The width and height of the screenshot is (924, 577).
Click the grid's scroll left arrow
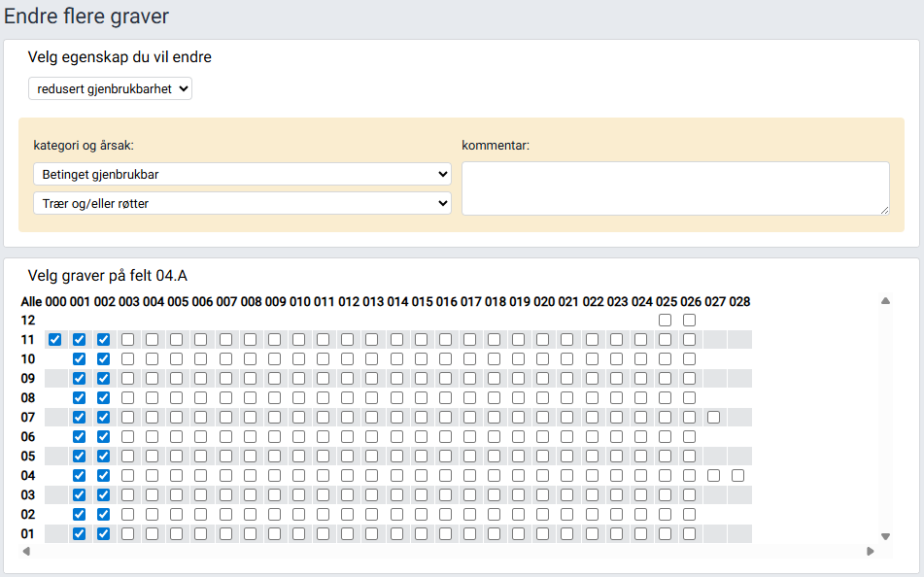click(26, 552)
